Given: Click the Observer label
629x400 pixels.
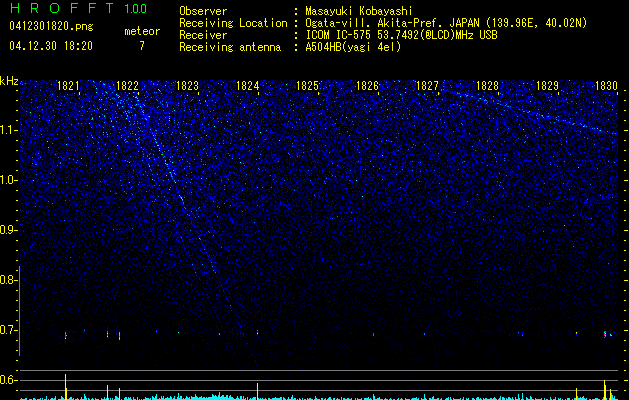Looking at the screenshot, I should [x=203, y=11].
